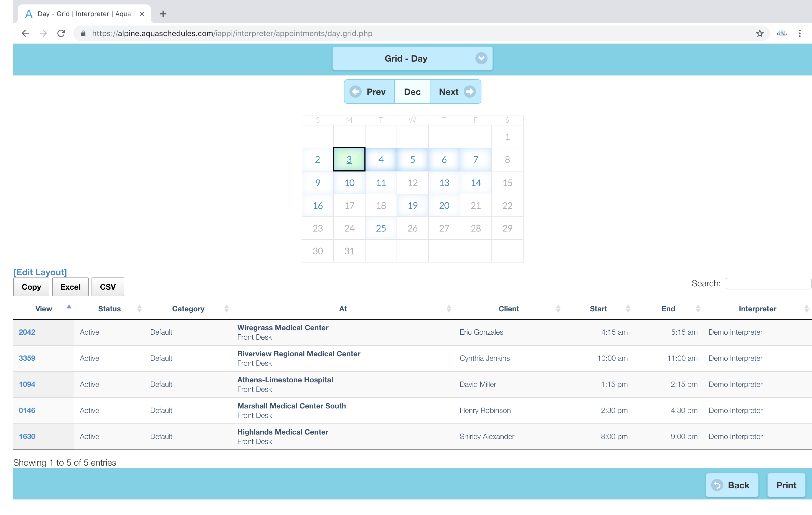Go to the previous month with Prev
Viewport: 812px width, 515px height.
[369, 92]
